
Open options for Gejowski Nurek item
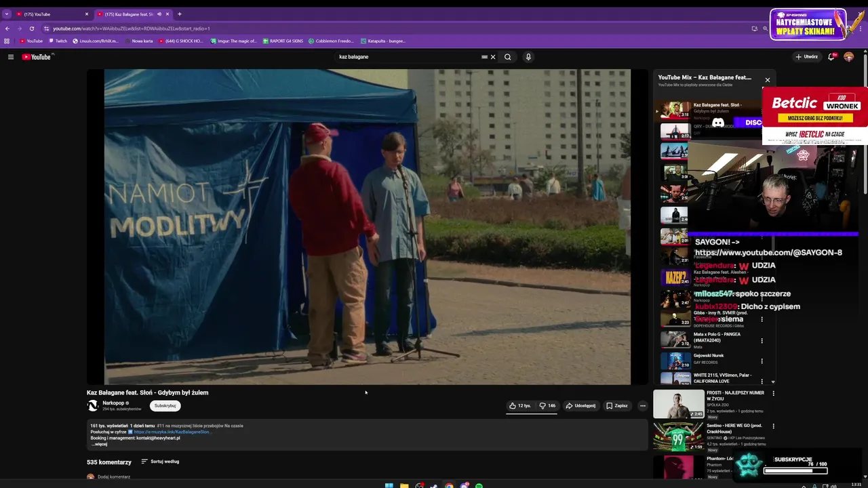pyautogui.click(x=762, y=361)
